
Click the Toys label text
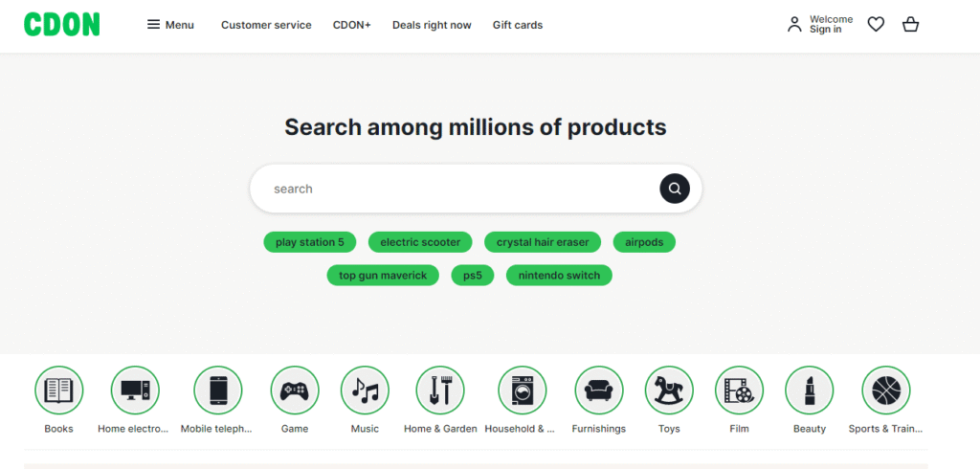coord(669,429)
